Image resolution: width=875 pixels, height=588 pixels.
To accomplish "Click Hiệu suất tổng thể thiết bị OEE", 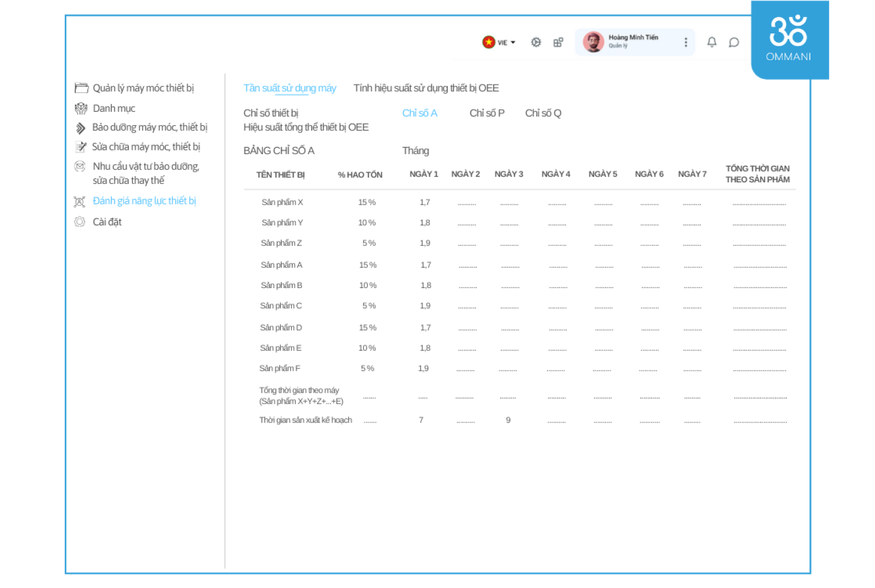I will tap(306, 127).
